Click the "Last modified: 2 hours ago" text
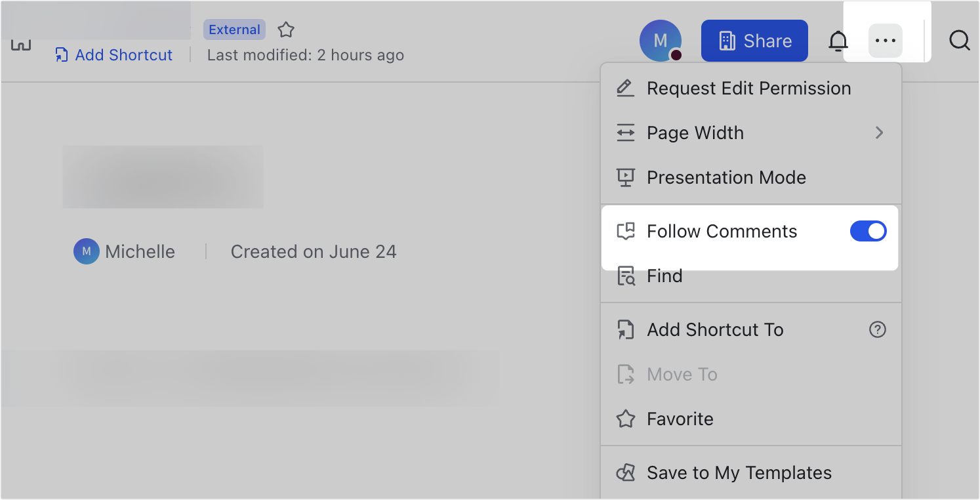Viewport: 980px width, 500px height. (306, 55)
